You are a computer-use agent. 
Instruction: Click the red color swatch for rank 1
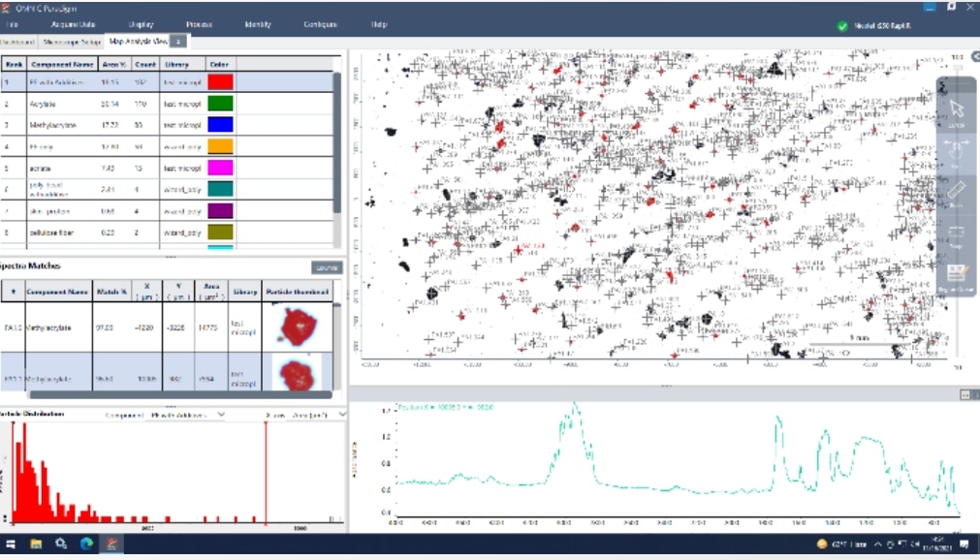click(x=221, y=83)
